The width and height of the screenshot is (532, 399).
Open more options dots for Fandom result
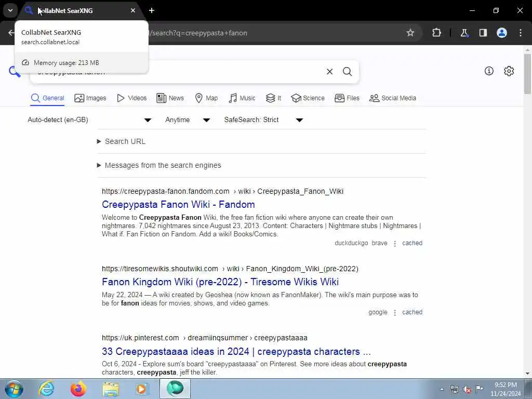click(395, 244)
